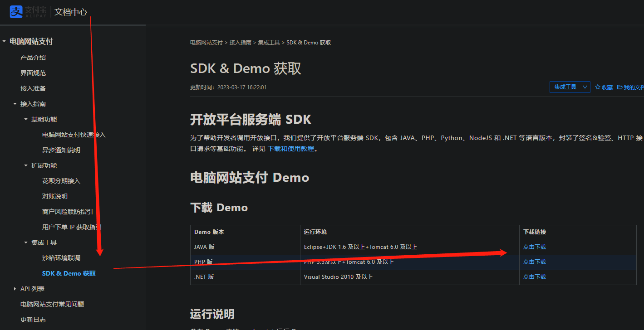Select 对账说明 sidebar item
Screen dimensions: 644x330
pyautogui.click(x=55, y=196)
